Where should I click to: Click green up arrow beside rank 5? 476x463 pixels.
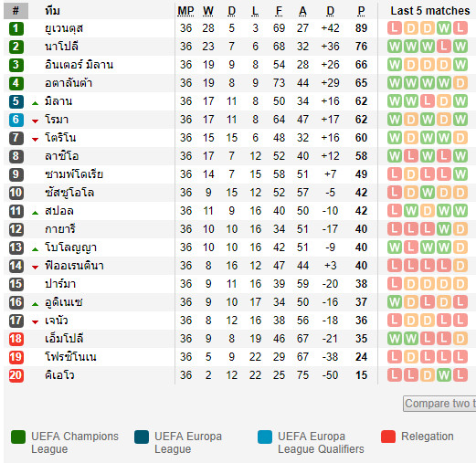point(36,103)
